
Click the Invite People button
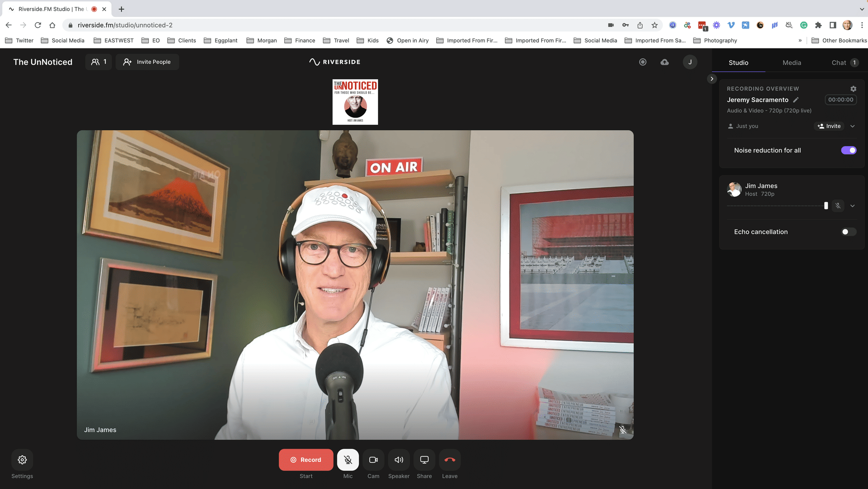coord(147,62)
